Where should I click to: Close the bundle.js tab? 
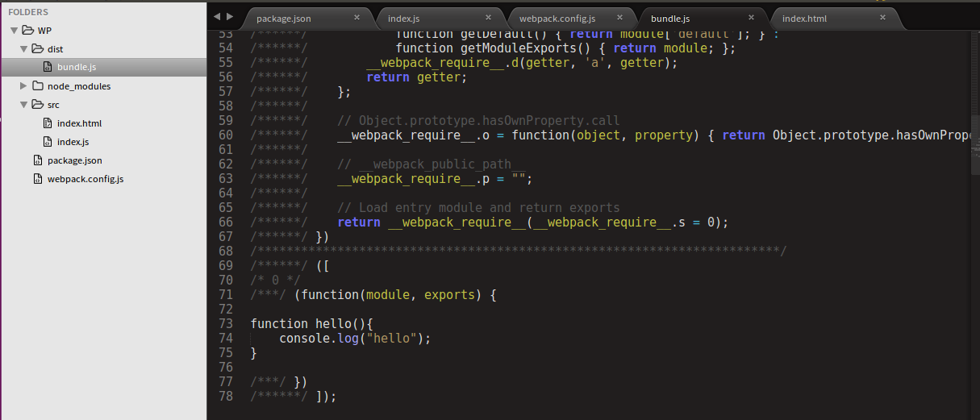tap(751, 17)
